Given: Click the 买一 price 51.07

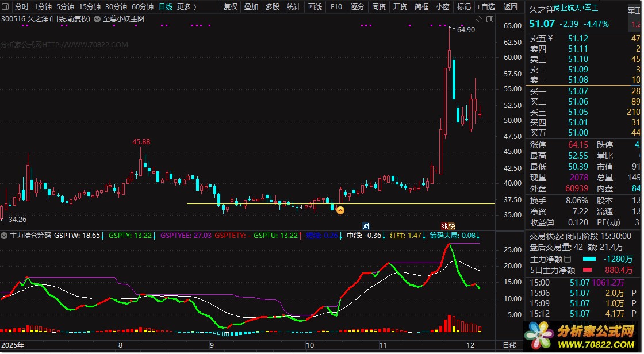Looking at the screenshot, I should (x=578, y=91).
